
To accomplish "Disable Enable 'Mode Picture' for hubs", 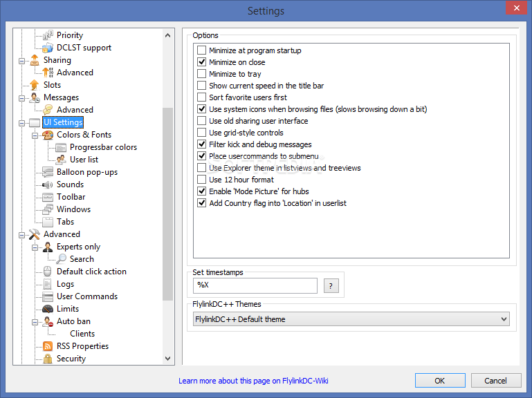I will (201, 191).
